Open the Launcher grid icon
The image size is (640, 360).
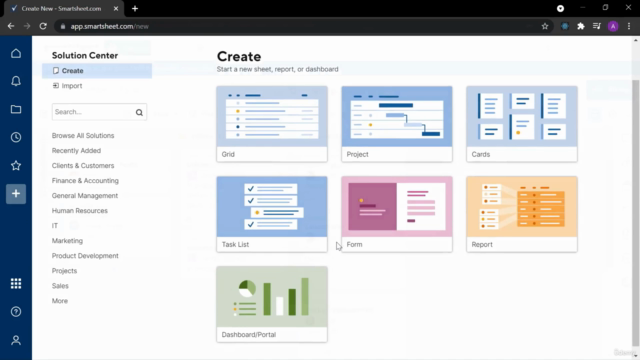coord(16,283)
